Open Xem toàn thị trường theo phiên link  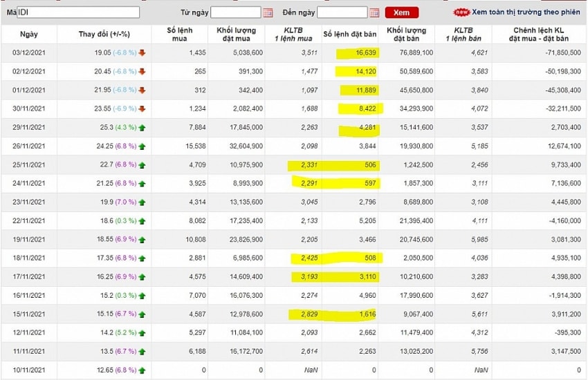(526, 12)
